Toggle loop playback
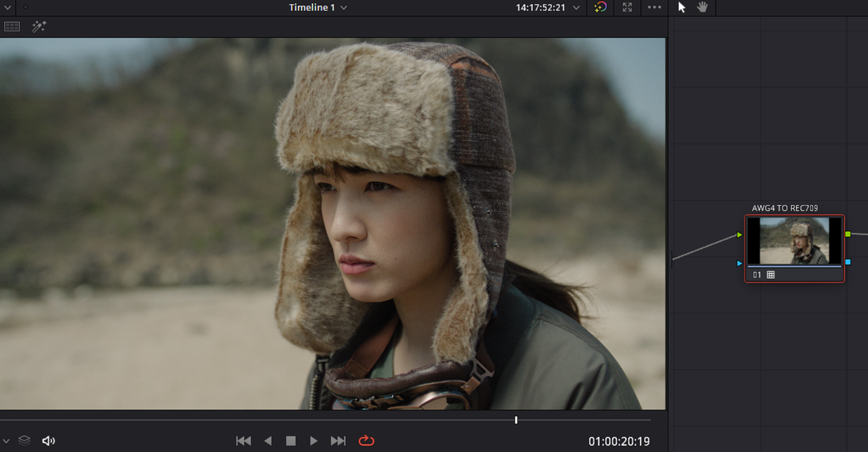Screen dimensions: 868x452 tap(366, 440)
